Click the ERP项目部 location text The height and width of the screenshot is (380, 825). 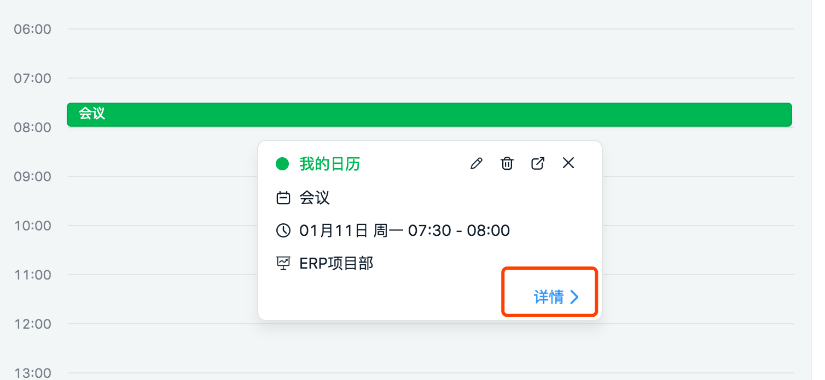pyautogui.click(x=336, y=263)
